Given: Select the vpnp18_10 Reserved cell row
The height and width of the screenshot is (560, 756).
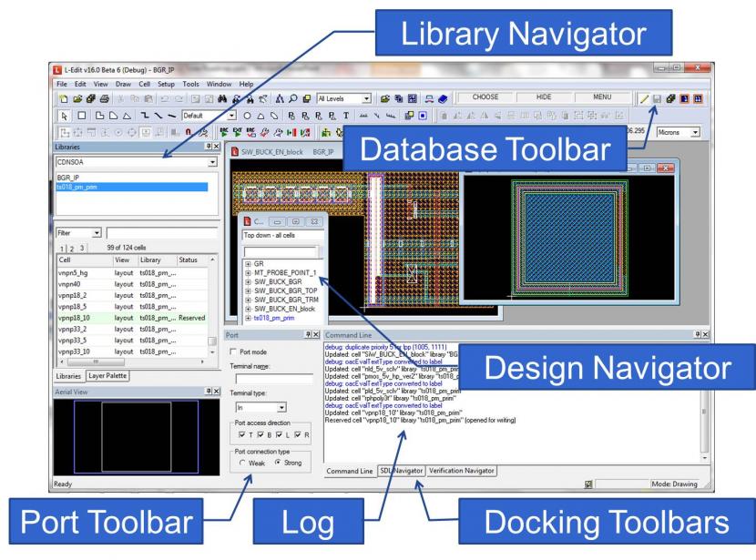Looking at the screenshot, I should coord(132,318).
